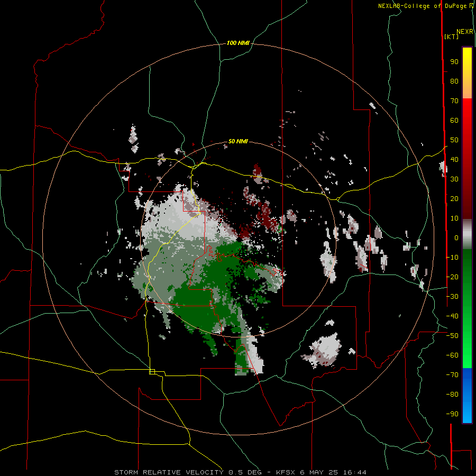Pick the "-80" value on velocity scale

click(x=452, y=395)
